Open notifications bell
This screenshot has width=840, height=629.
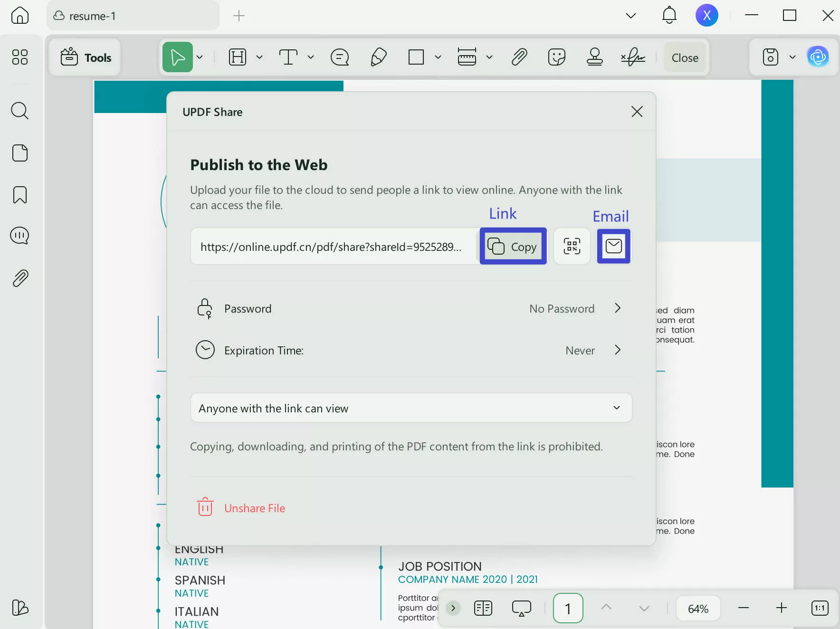point(669,15)
